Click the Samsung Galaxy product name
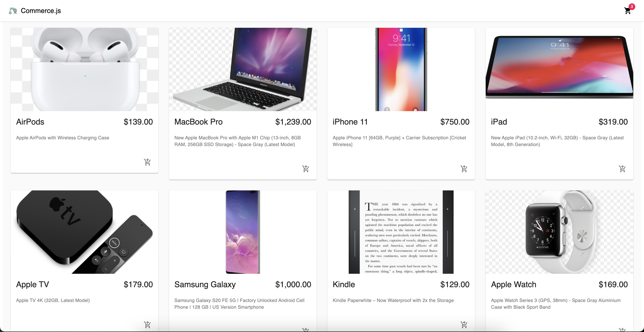This screenshot has height=332, width=644. [205, 285]
